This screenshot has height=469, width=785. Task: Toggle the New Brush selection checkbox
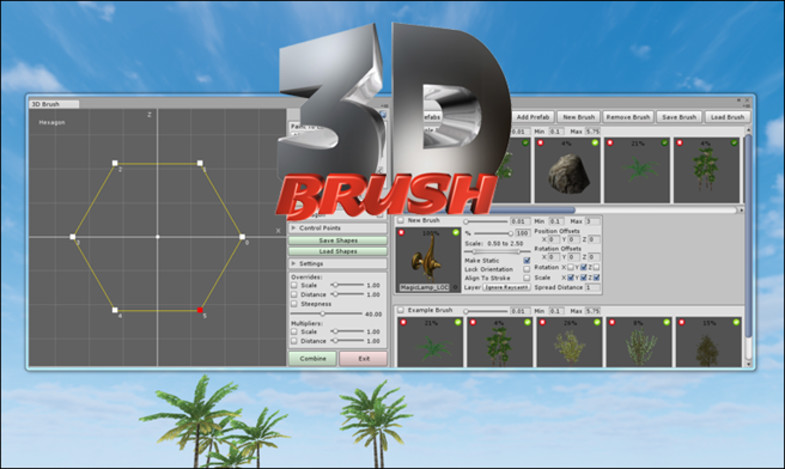(401, 220)
